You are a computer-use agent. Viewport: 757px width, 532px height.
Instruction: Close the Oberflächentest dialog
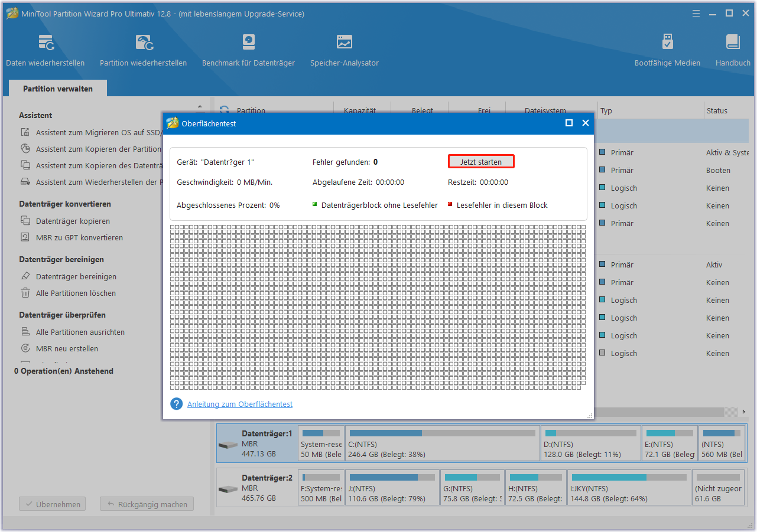586,123
